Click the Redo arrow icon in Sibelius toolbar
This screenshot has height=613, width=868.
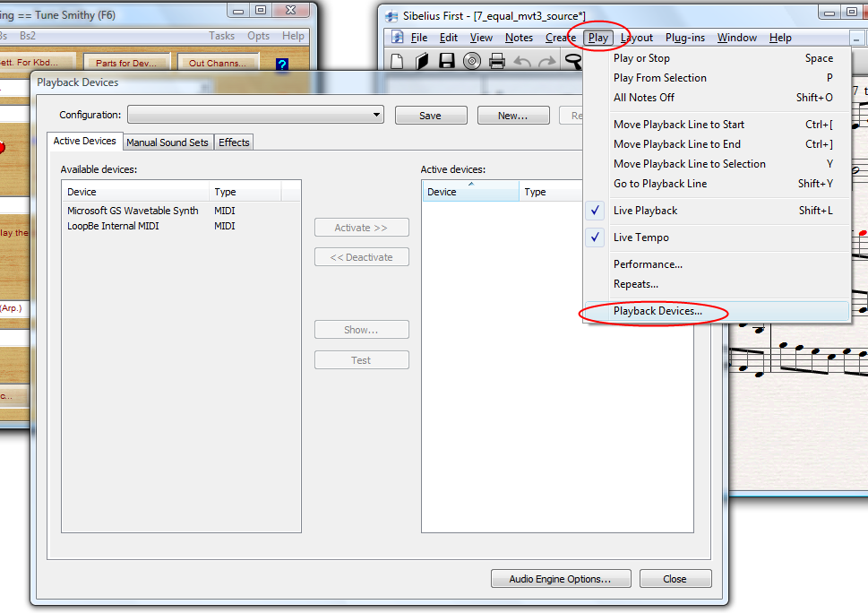[x=547, y=61]
